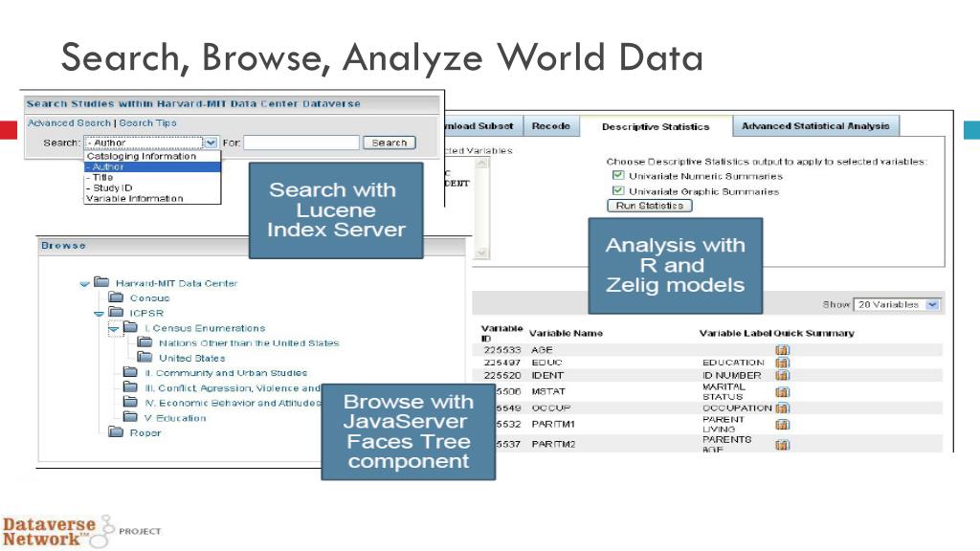The width and height of the screenshot is (980, 551).
Task: Toggle Univariate Numeric Summaries checkbox
Action: click(618, 176)
